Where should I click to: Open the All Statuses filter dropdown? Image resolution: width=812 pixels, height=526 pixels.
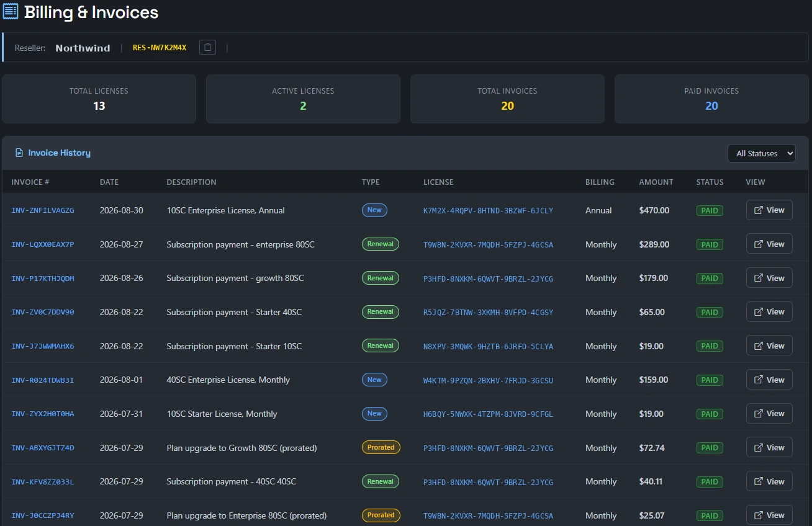pos(762,153)
